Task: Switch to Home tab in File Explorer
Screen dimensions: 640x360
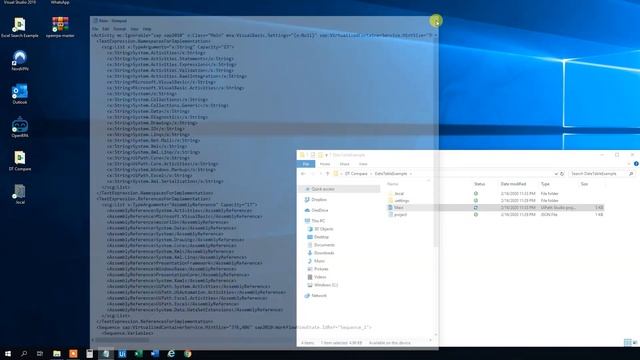Action: coord(325,164)
